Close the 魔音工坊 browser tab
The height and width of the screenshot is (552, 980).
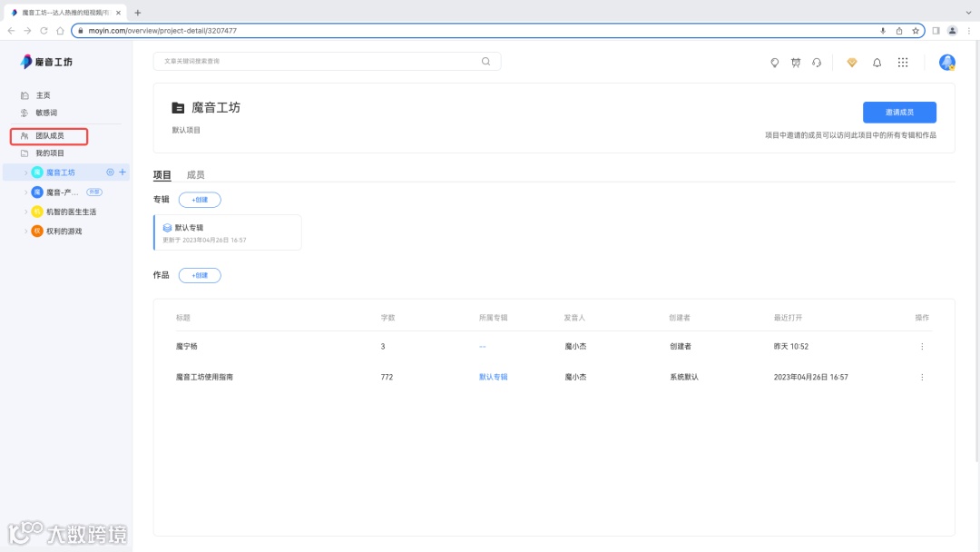(x=118, y=13)
